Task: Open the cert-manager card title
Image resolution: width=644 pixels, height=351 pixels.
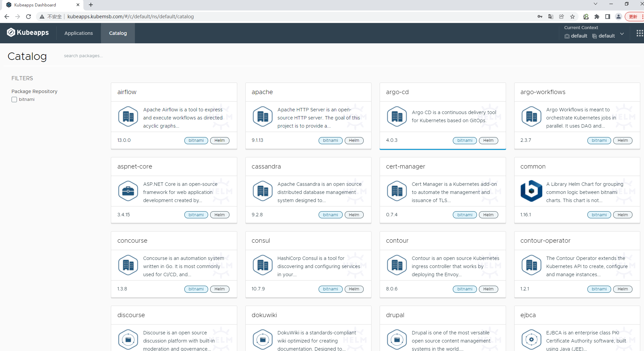Action: pos(405,167)
